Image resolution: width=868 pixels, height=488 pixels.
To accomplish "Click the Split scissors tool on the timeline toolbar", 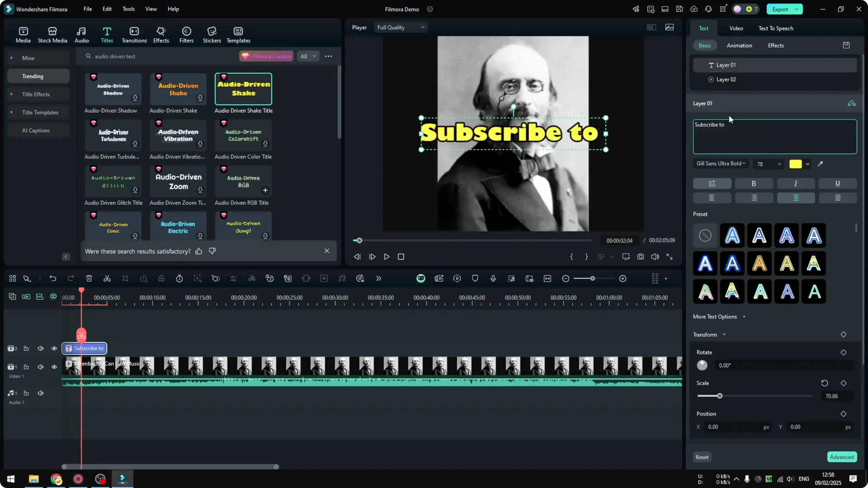I will pos(107,278).
